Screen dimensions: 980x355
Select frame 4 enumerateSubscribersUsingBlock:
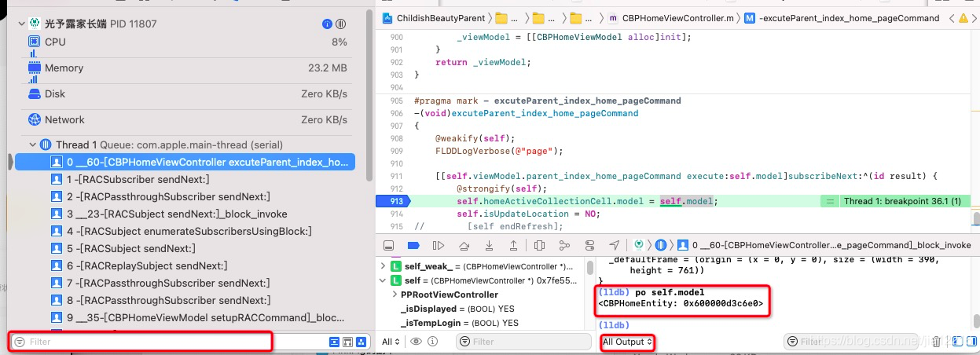[185, 232]
